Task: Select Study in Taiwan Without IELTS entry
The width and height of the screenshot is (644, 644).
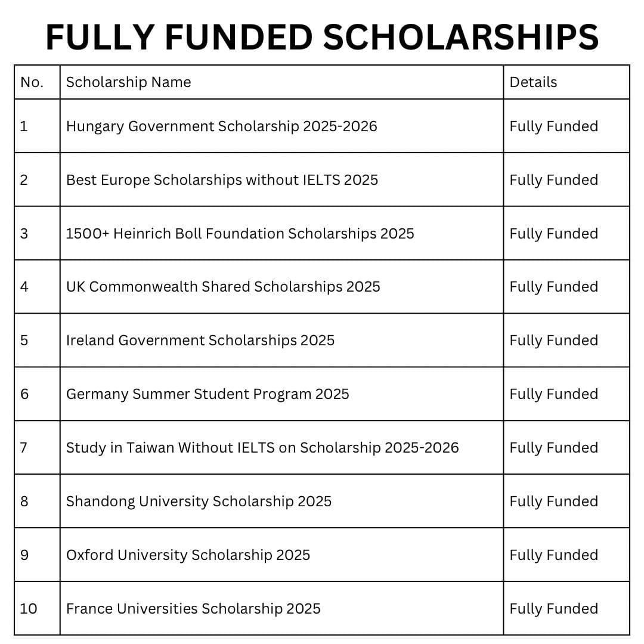Action: (262, 447)
